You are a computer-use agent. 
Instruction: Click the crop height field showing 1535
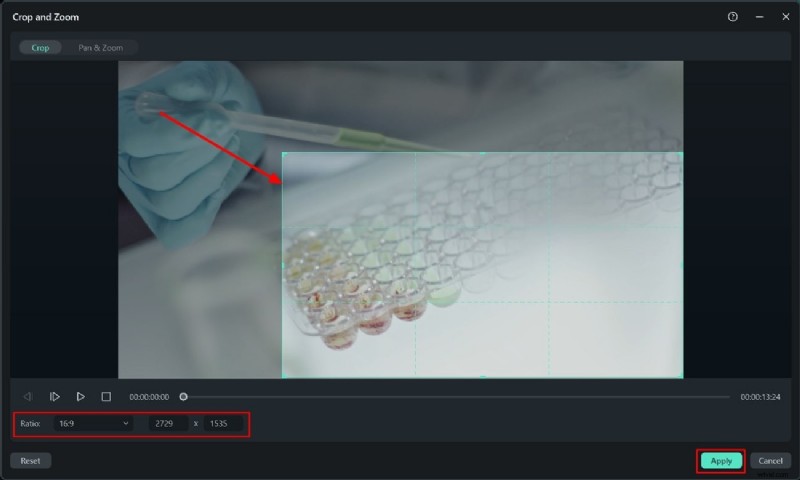(x=223, y=423)
